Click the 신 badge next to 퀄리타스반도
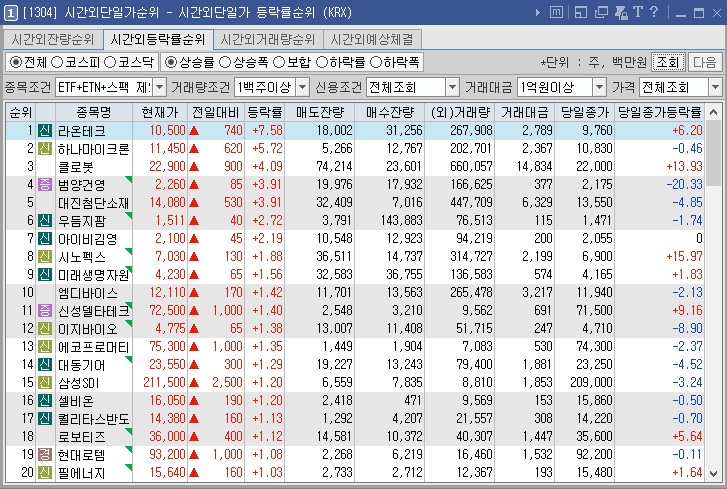Viewport: 727px width, 489px height. click(45, 419)
